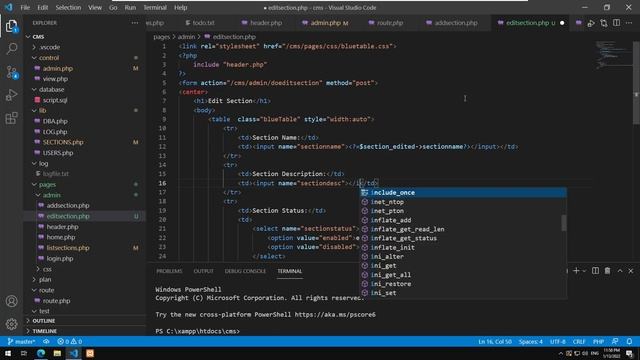Viewport: 640px width, 360px height.
Task: Click the Explorer more actions ellipsis
Action: 135,23
